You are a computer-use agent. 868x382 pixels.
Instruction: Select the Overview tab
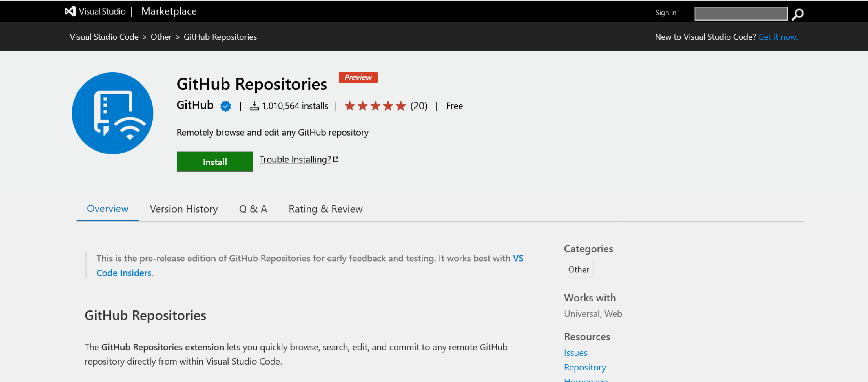point(107,208)
